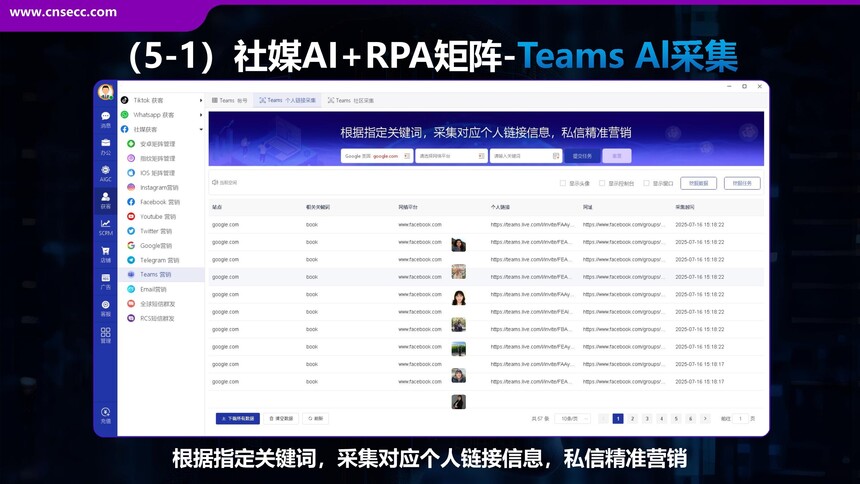The image size is (860, 484).
Task: Select Teams 营销 in the side menu
Action: pos(161,274)
